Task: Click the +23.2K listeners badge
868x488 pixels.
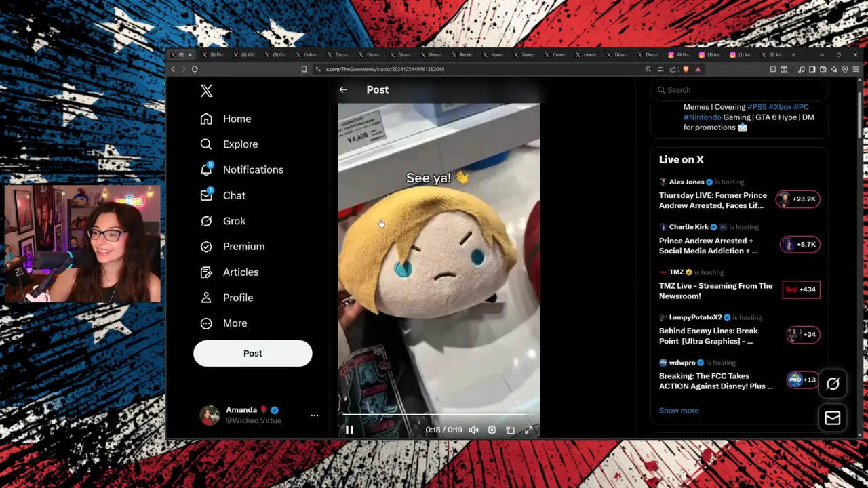Action: pyautogui.click(x=798, y=199)
